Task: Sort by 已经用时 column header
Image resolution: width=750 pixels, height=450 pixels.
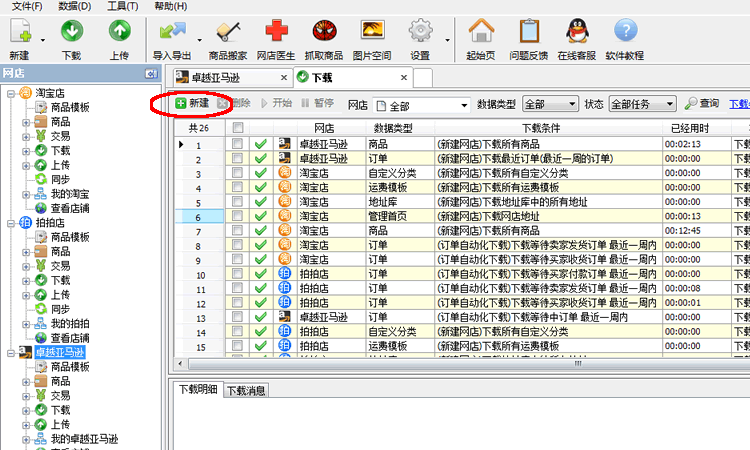Action: click(696, 128)
